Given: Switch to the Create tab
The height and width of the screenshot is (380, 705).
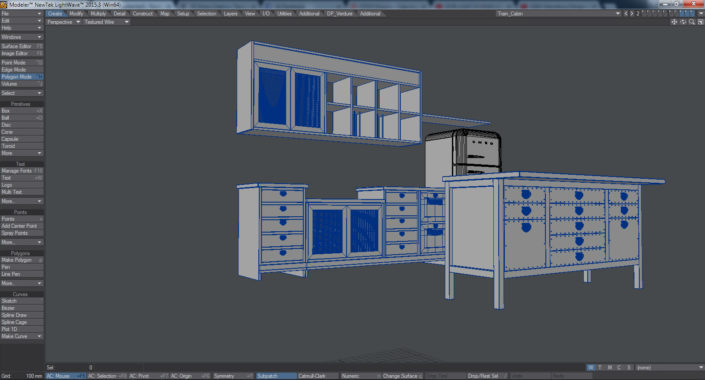Looking at the screenshot, I should (55, 13).
